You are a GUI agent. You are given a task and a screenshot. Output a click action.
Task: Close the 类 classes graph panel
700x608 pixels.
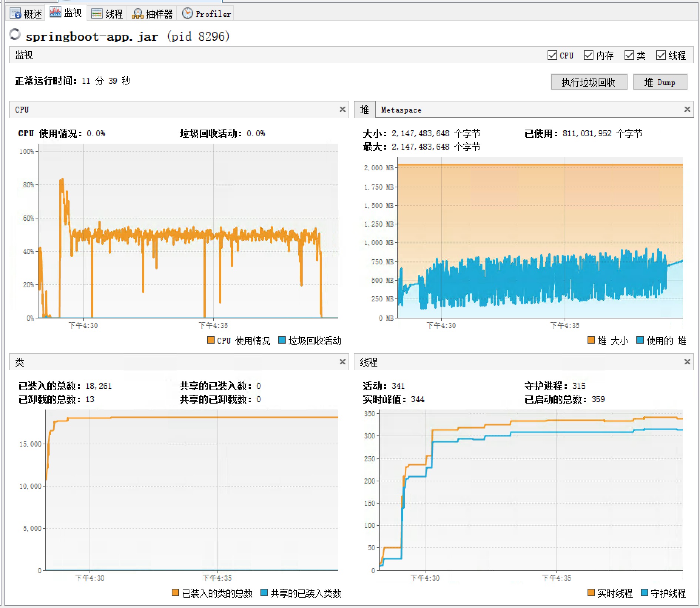point(343,362)
